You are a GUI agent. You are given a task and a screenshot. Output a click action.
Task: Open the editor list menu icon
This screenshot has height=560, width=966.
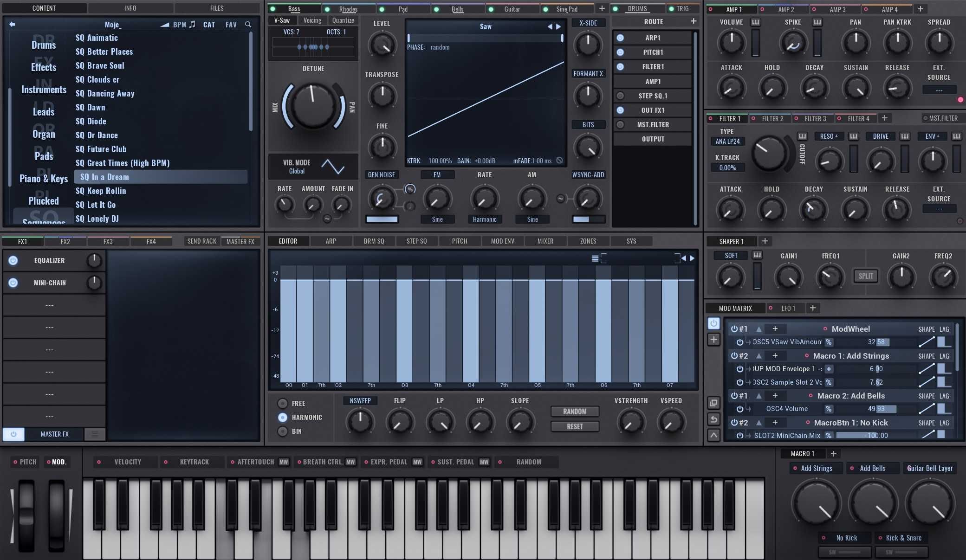pos(595,258)
